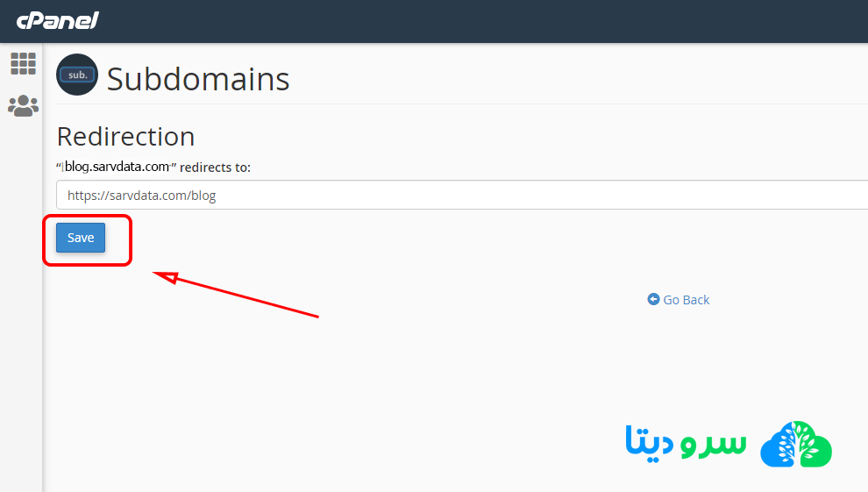
Task: Follow the Go Back link
Action: [686, 300]
